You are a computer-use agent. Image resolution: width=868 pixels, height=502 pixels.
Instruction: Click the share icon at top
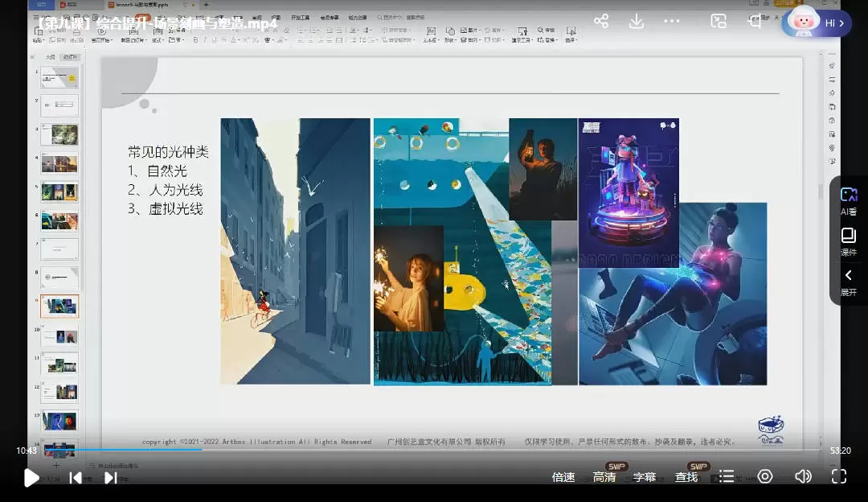(601, 22)
